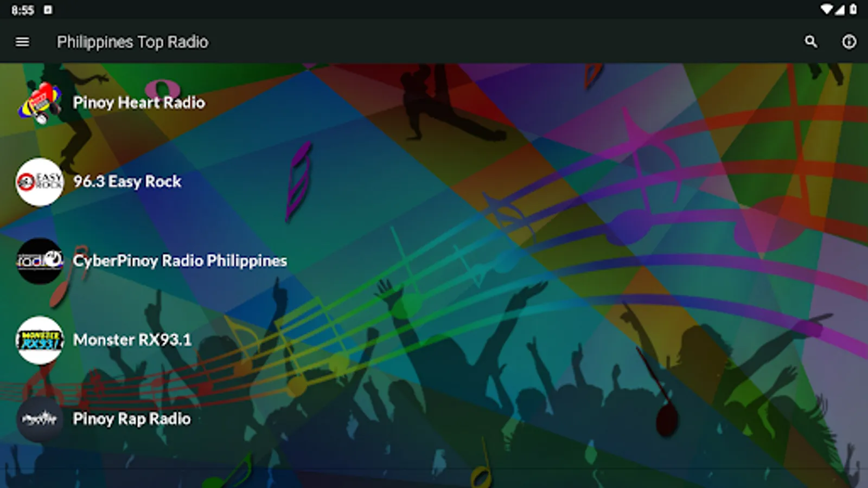Viewport: 868px width, 488px height.
Task: Click the Philippines Top Radio title
Action: click(x=132, y=42)
